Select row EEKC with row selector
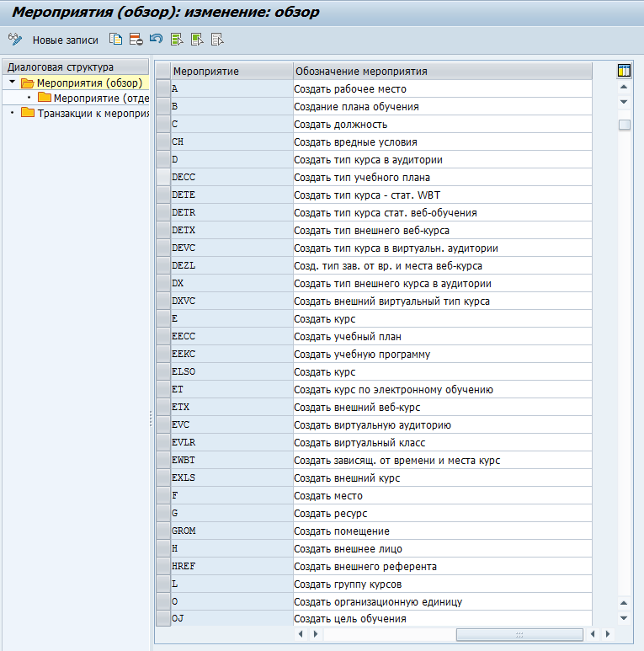 tap(163, 355)
